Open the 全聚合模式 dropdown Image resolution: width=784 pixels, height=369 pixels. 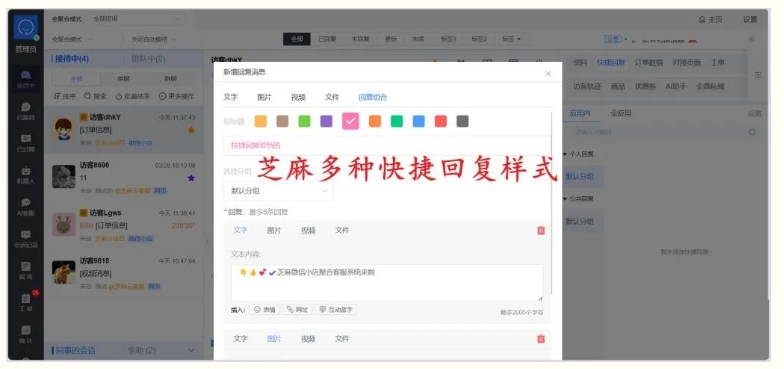click(72, 39)
